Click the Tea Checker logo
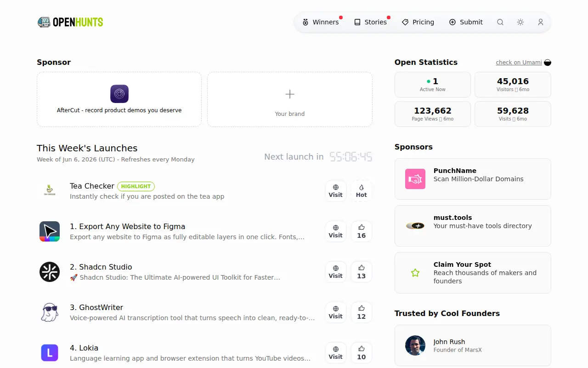Screen dimensions: 588x368 (x=50, y=191)
